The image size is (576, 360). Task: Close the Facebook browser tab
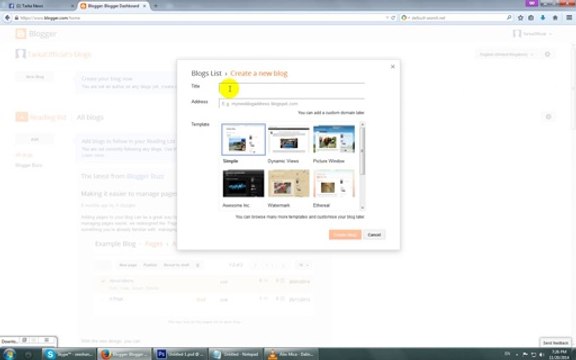pyautogui.click(x=72, y=6)
